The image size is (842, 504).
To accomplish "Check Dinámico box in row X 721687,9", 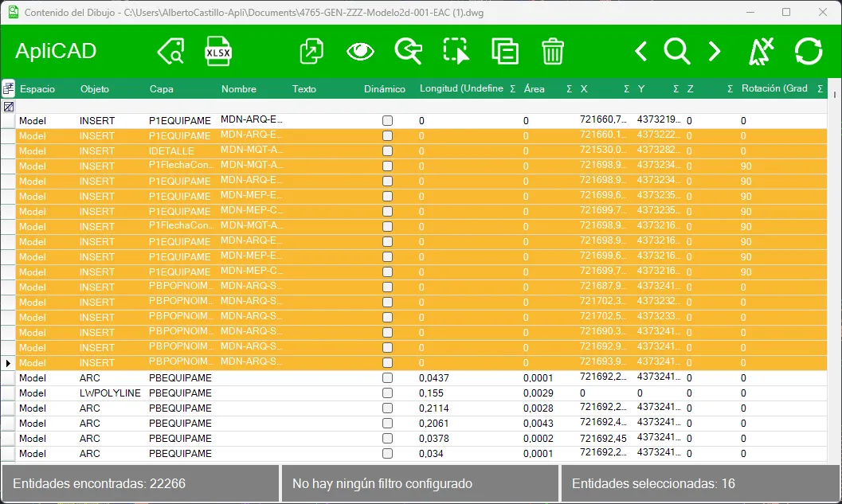I will pyautogui.click(x=387, y=287).
